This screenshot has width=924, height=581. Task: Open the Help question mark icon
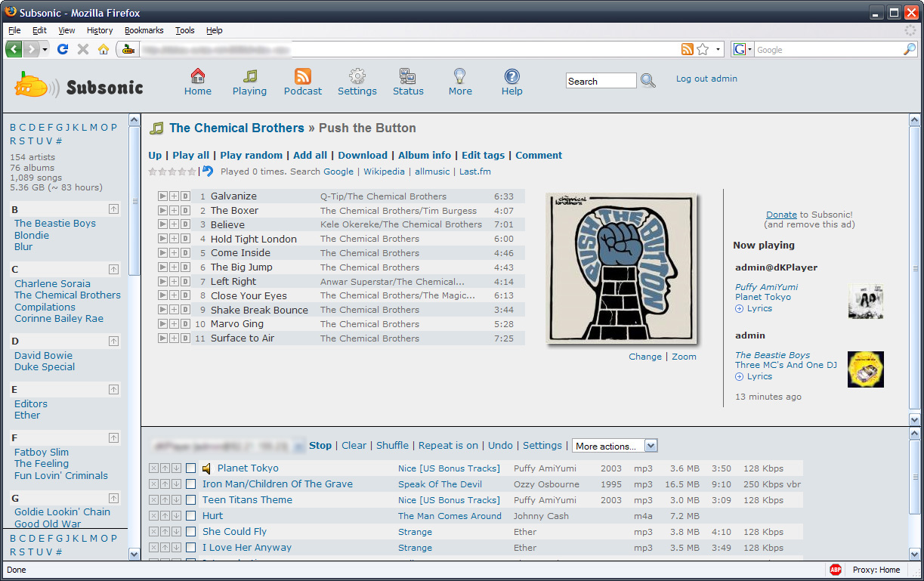(512, 76)
